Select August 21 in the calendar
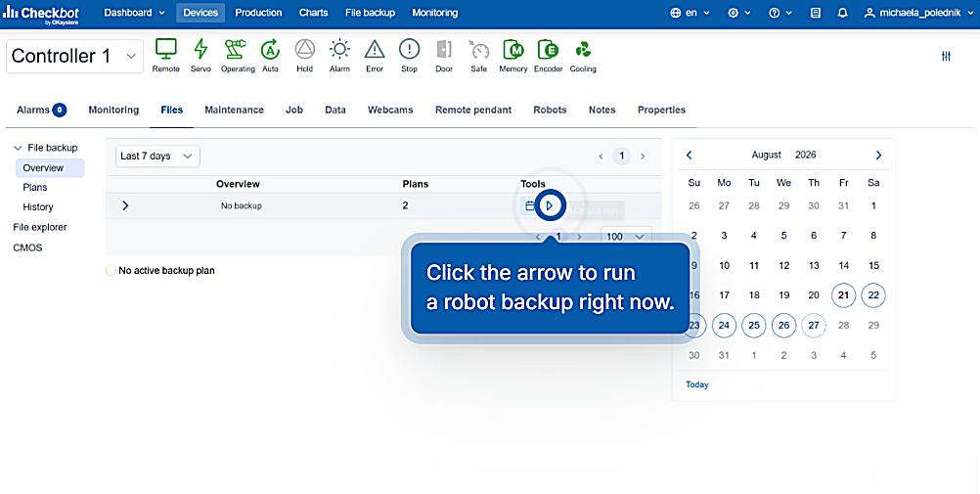This screenshot has height=494, width=980. coord(844,295)
